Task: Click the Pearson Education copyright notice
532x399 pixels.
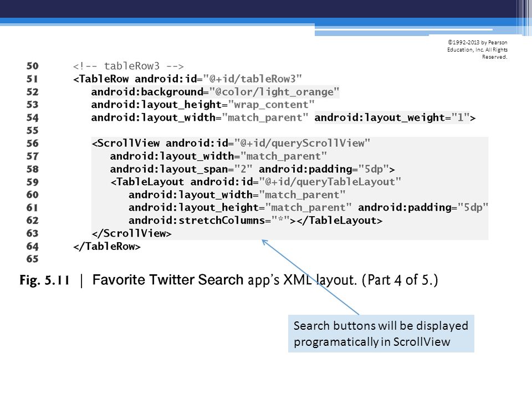Action: tap(477, 49)
